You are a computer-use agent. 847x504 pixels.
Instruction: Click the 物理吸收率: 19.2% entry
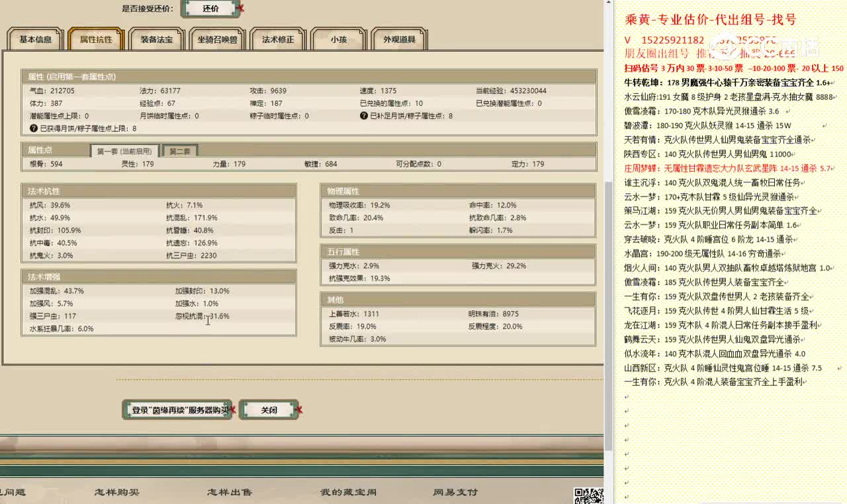[359, 205]
